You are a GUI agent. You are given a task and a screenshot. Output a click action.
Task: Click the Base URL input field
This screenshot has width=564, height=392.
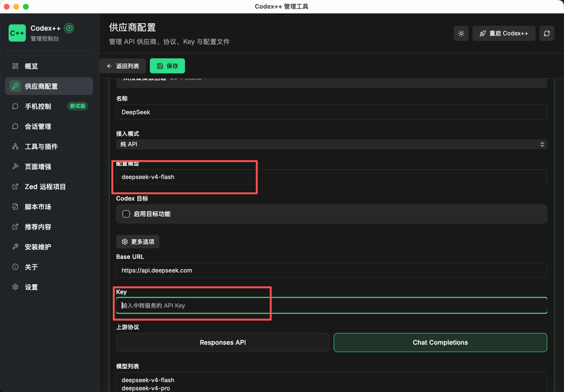click(331, 270)
